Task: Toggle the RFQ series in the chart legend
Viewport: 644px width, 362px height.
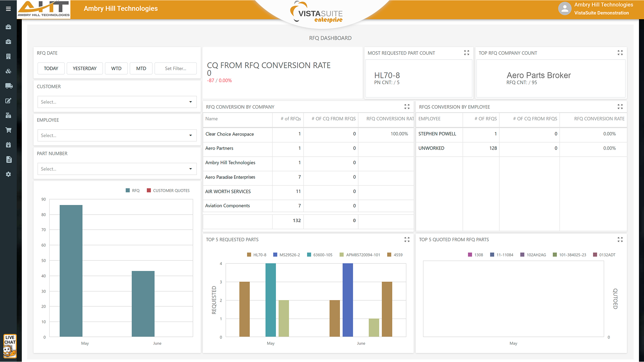Action: click(x=132, y=191)
